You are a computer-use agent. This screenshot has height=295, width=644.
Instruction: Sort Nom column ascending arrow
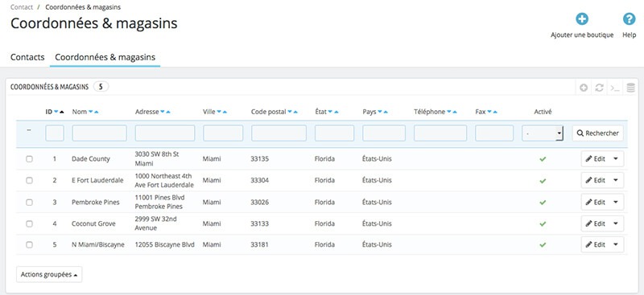(96, 112)
